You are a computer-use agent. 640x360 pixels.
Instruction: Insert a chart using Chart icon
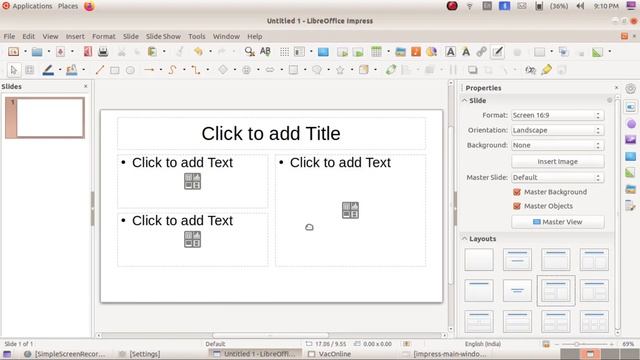pos(431,52)
